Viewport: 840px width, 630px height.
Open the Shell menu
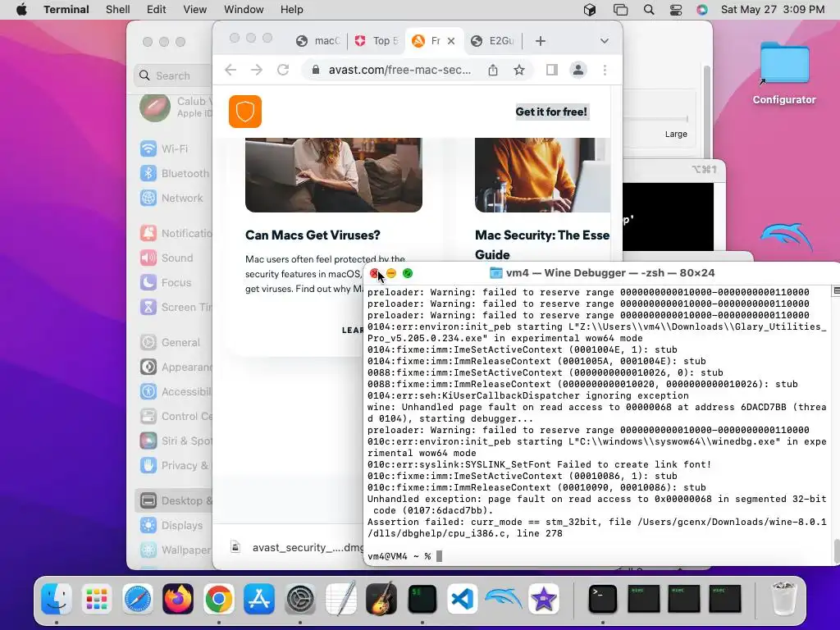click(x=118, y=10)
